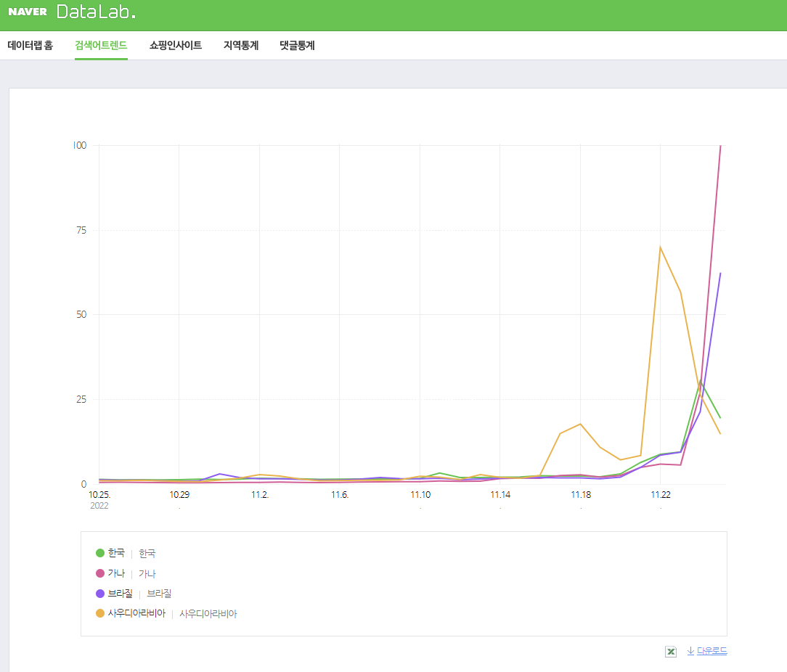Click the 가나 legend label
This screenshot has height=672, width=787.
pyautogui.click(x=116, y=573)
